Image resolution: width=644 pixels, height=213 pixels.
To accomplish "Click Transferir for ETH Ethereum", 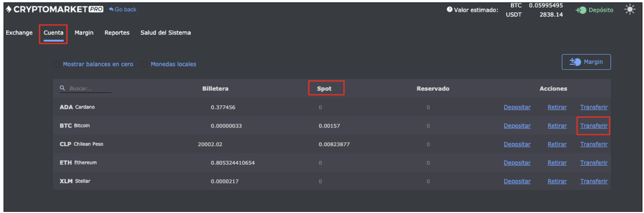I will pos(594,163).
